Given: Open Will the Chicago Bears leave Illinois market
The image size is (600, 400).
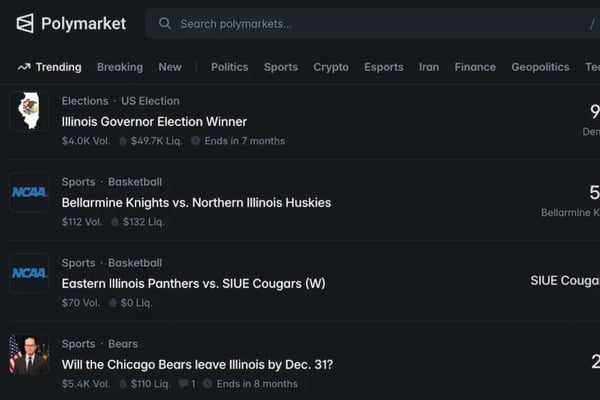Looking at the screenshot, I should click(197, 365).
